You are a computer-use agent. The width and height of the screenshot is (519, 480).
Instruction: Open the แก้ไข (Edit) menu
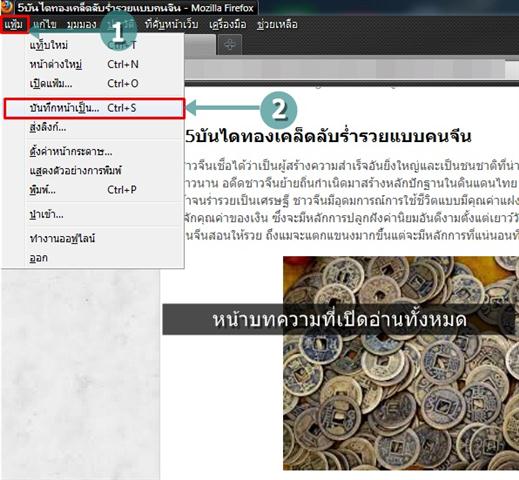[45, 24]
